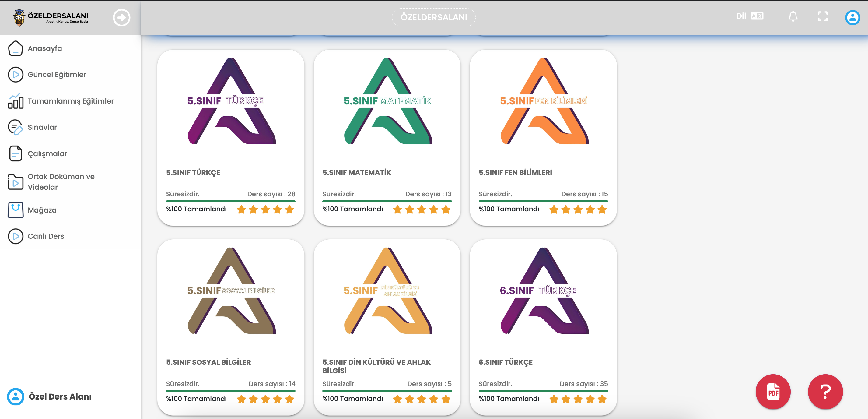Click the Canlı Ders play icon
This screenshot has width=868, height=419.
[x=16, y=236]
